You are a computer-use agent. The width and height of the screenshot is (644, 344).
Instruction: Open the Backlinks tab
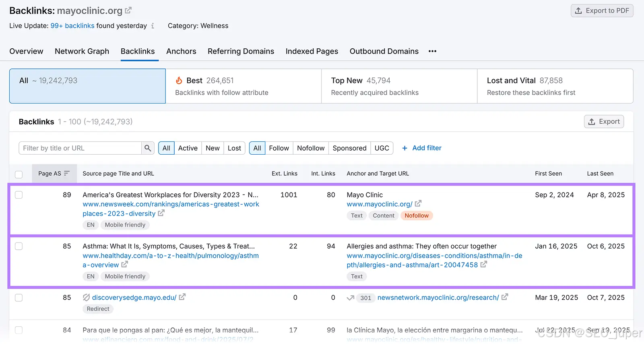[x=138, y=51]
